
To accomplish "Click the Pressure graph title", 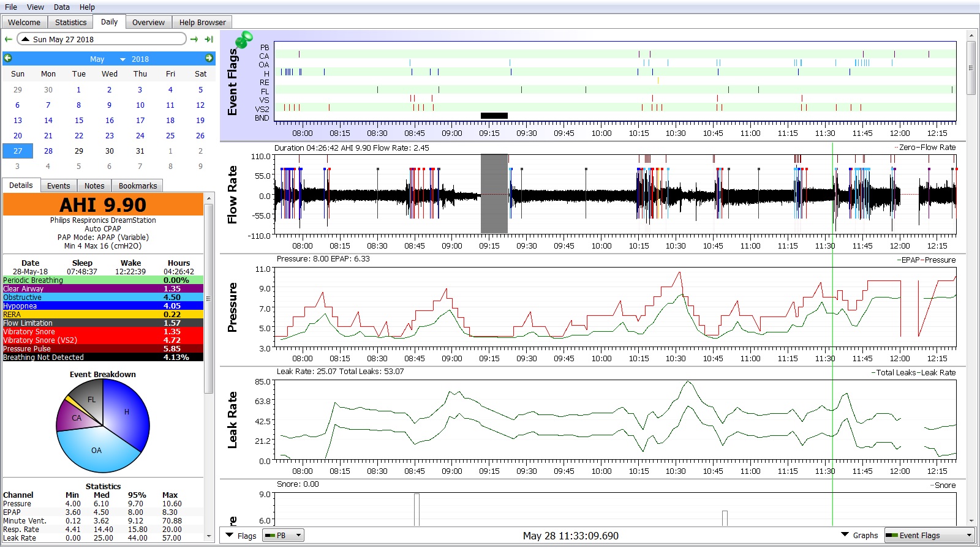I will [x=232, y=307].
